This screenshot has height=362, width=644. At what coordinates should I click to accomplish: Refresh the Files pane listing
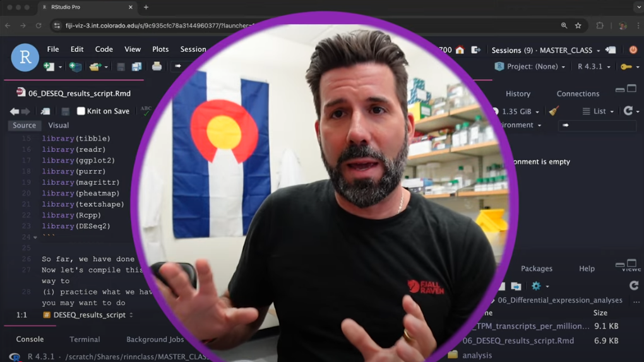pyautogui.click(x=634, y=286)
